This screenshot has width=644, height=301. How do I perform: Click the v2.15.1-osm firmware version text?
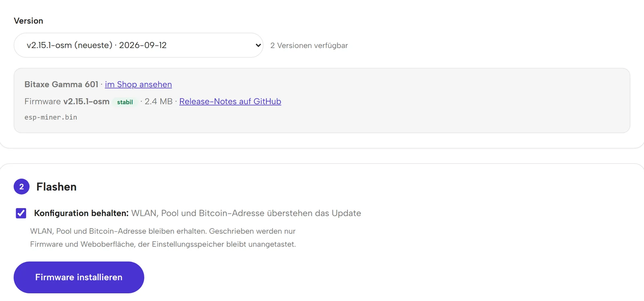pyautogui.click(x=87, y=101)
